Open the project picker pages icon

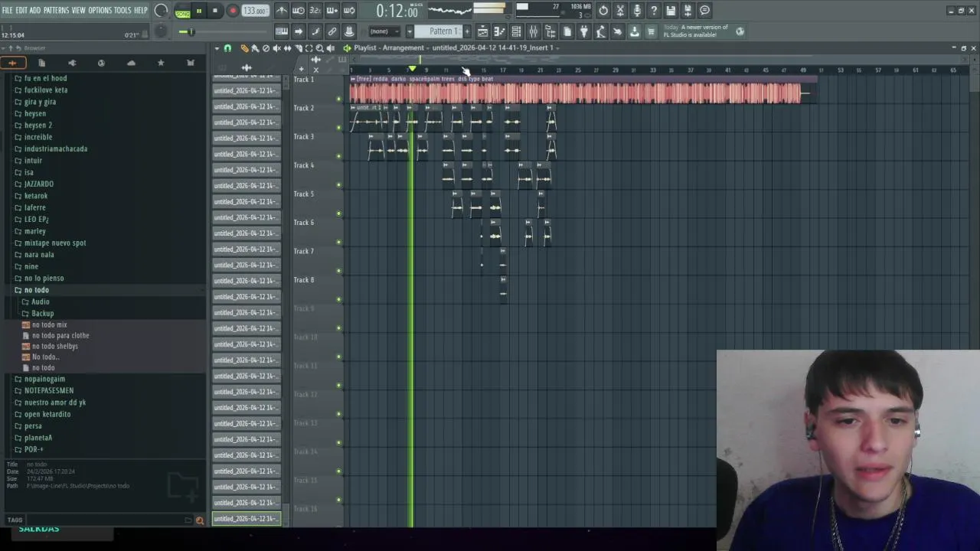click(x=567, y=31)
